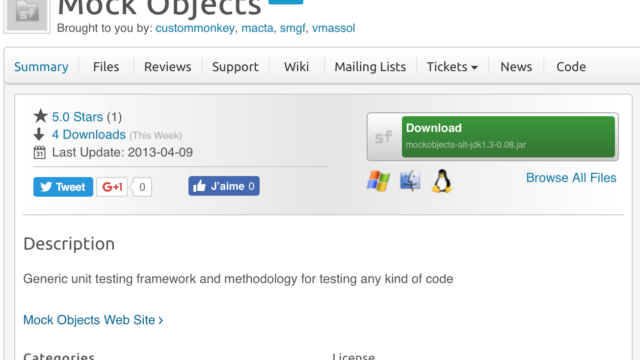Go to the Support tab
Image resolution: width=640 pixels, height=360 pixels.
coord(235,67)
